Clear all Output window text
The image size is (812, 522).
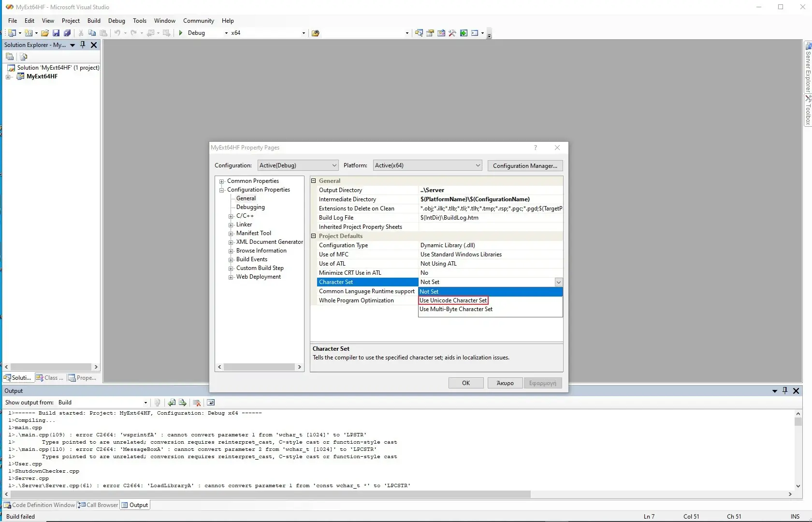click(x=197, y=403)
